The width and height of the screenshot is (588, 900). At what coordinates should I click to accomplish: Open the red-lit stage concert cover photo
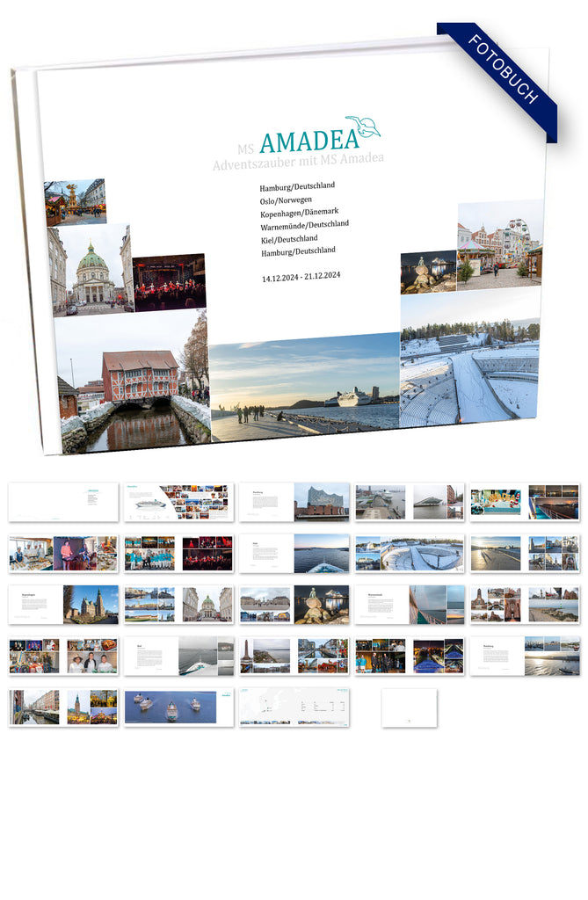click(x=169, y=282)
